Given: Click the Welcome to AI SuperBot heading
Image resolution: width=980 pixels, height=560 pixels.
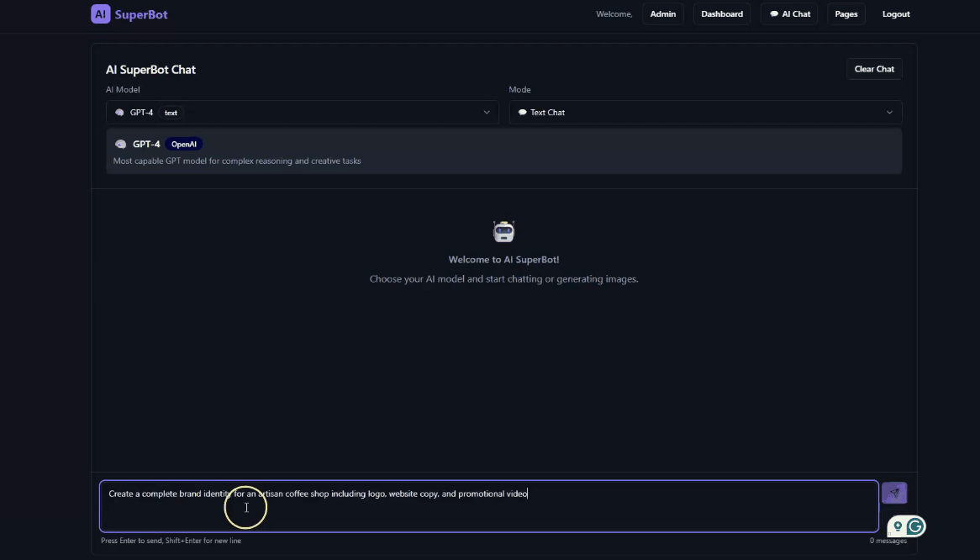Looking at the screenshot, I should tap(503, 259).
